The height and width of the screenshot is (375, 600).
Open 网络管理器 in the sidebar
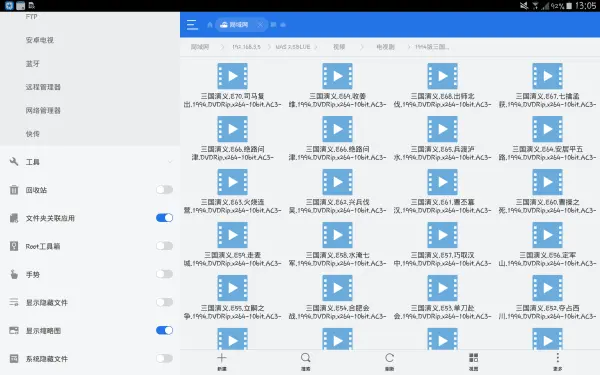click(x=43, y=111)
